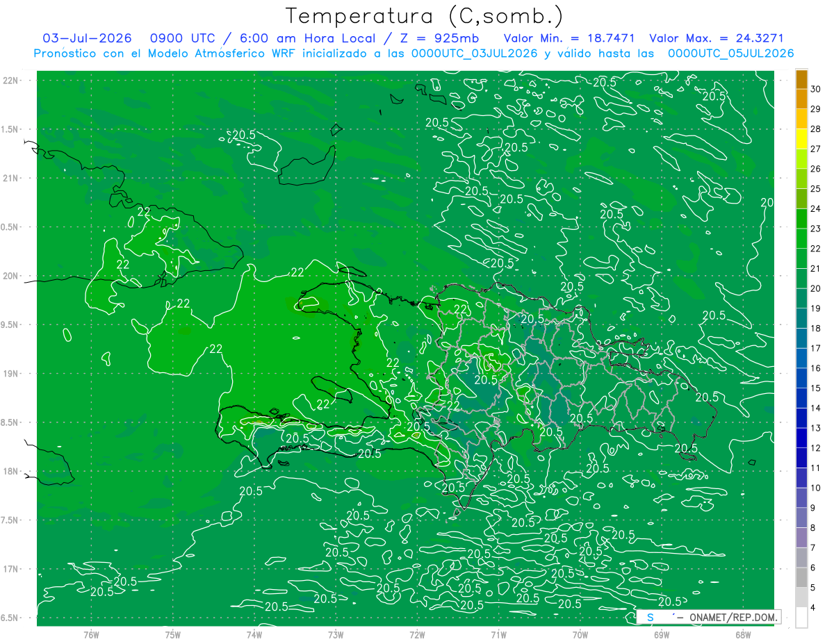The width and height of the screenshot is (834, 644).
Task: Click the colorbar label "17"
Action: pyautogui.click(x=816, y=349)
